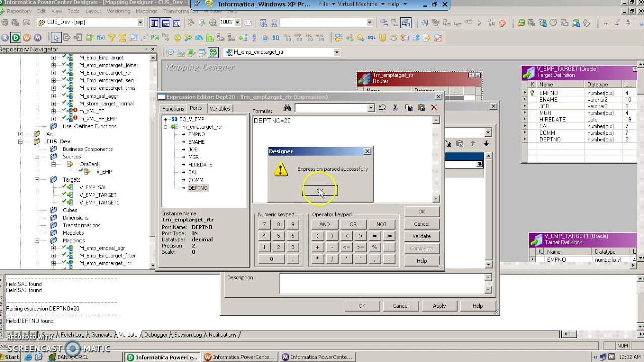
Task: Click the cut scissors icon in Expression Editor
Action: pyautogui.click(x=395, y=108)
